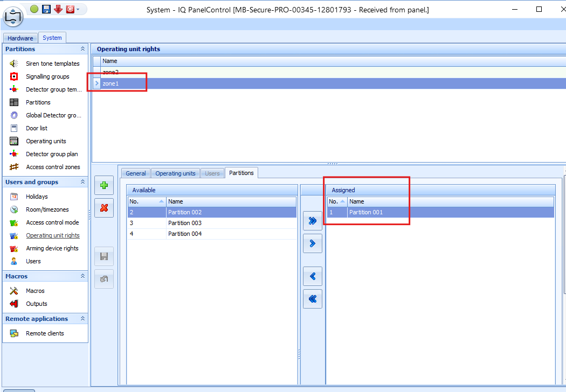Sort Available list by No. column
The height and width of the screenshot is (392, 566).
[x=147, y=201]
